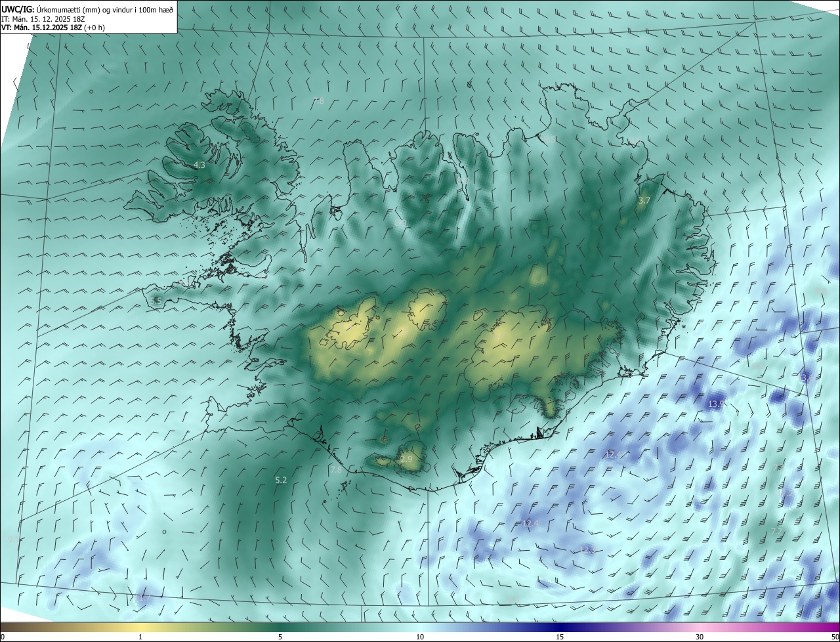Click the color scale tick label 5
The height and width of the screenshot is (642, 840).
pos(280,637)
